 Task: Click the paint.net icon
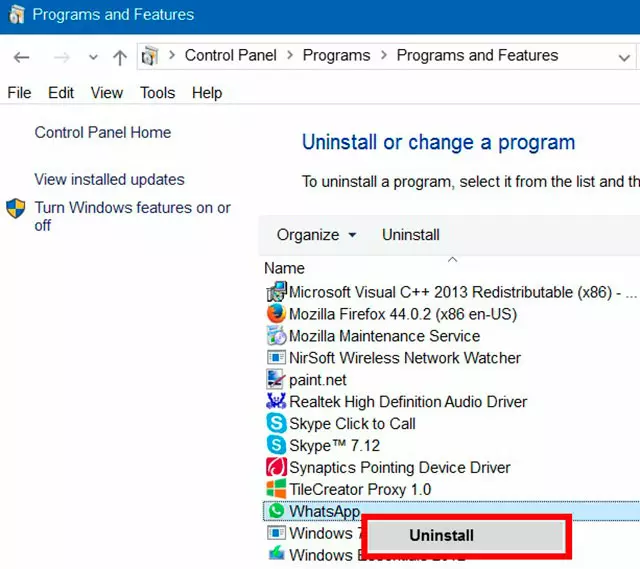click(275, 379)
